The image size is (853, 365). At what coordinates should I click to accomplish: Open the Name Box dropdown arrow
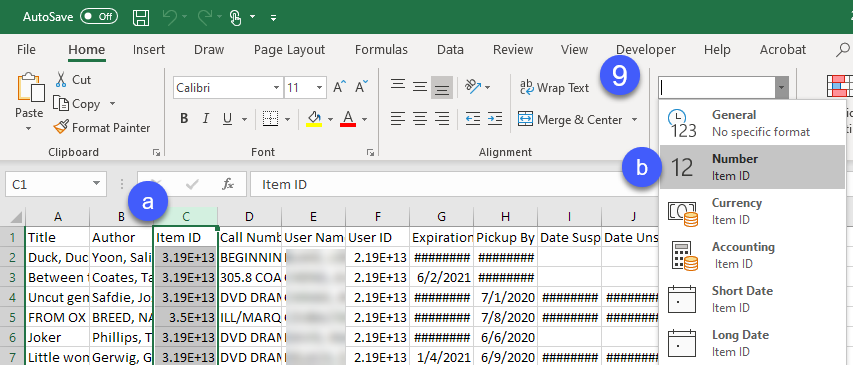97,184
